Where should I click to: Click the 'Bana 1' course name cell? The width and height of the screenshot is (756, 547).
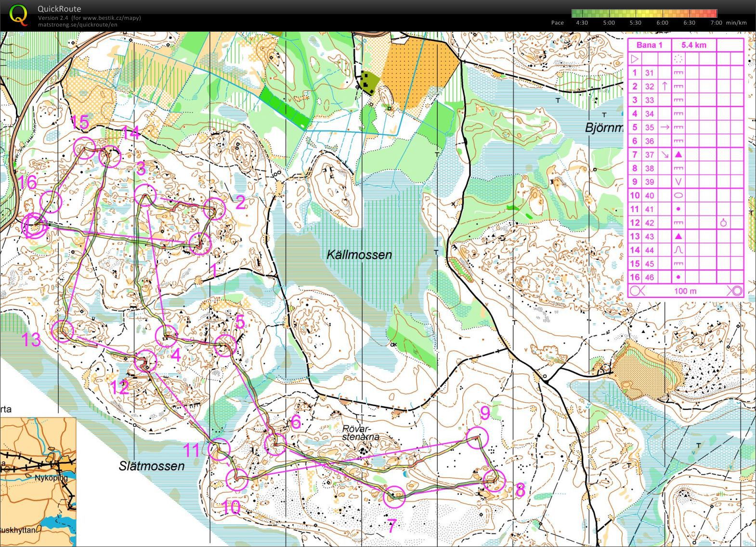point(650,45)
